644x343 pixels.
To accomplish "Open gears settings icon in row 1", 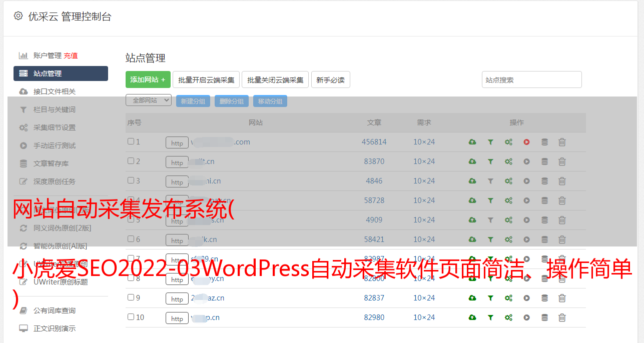I will point(508,142).
